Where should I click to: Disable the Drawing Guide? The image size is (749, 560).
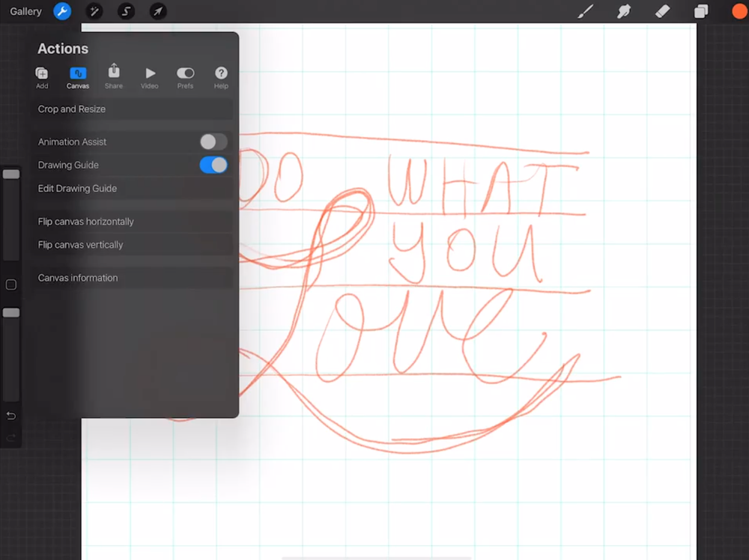click(x=213, y=165)
